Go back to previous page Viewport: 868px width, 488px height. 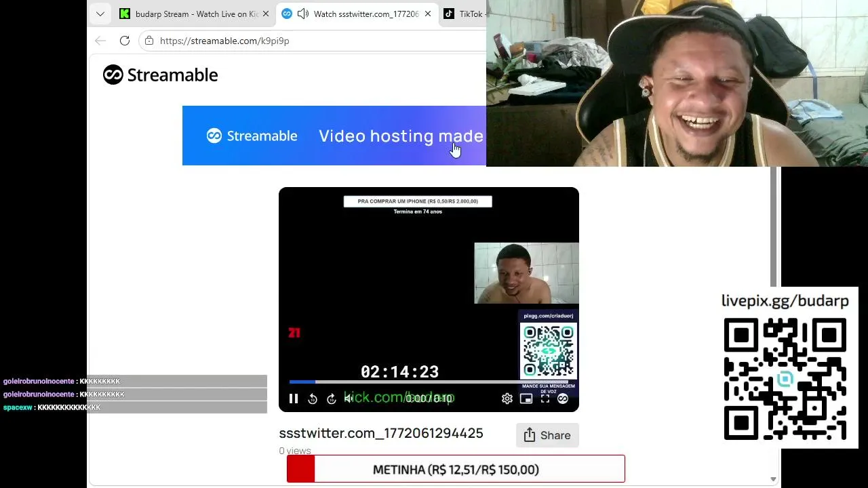[x=100, y=41]
